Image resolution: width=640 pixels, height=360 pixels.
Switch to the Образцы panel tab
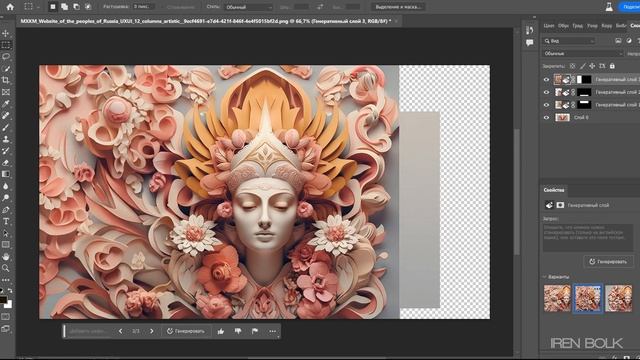(x=563, y=25)
